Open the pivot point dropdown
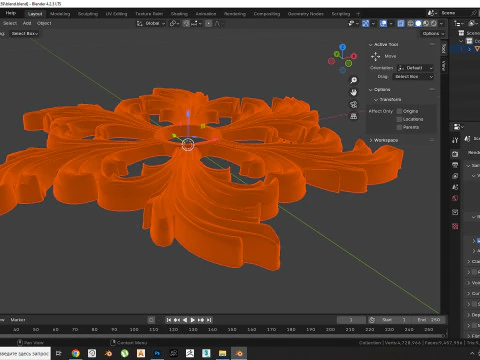 point(174,23)
